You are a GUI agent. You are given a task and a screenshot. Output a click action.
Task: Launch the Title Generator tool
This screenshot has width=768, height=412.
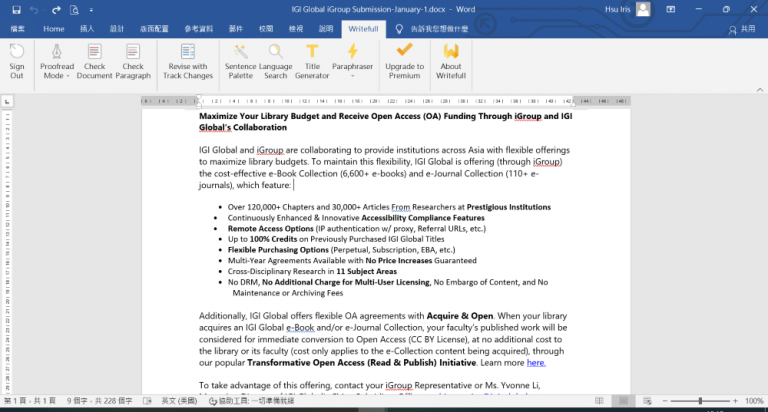[312, 61]
